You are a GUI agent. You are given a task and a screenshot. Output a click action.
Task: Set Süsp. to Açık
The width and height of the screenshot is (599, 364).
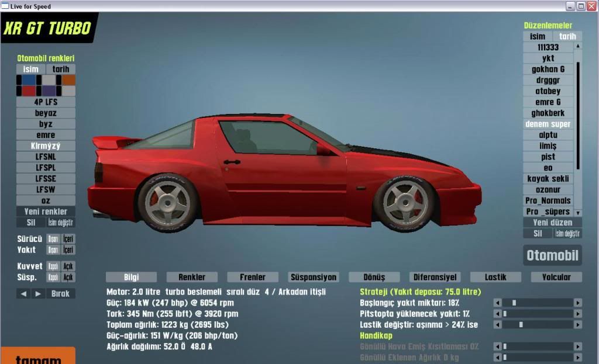pos(68,278)
